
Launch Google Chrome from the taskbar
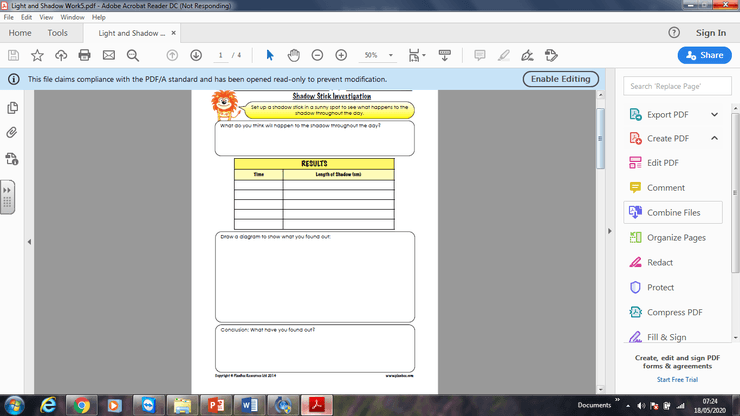[x=82, y=406]
